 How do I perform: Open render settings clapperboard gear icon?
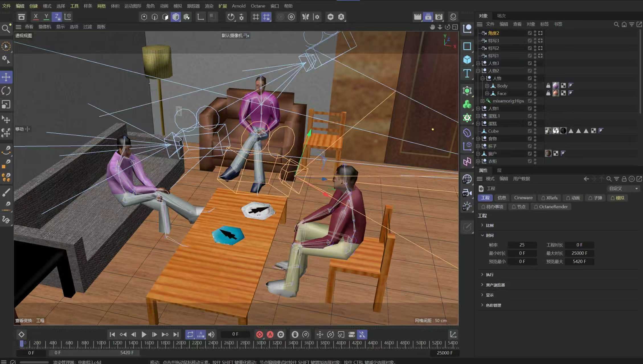tap(439, 17)
